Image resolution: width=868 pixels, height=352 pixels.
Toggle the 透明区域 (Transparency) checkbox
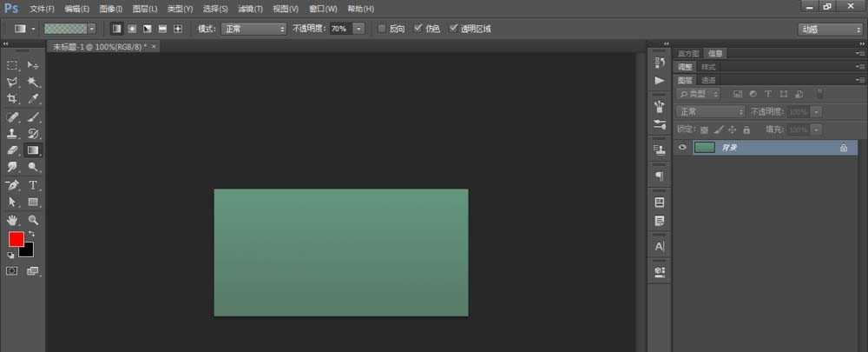coord(453,29)
